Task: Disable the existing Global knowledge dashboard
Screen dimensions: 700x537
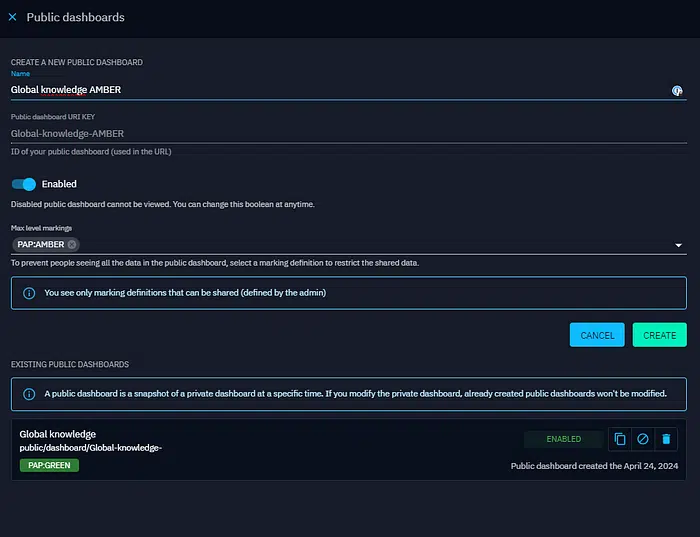Action: [643, 439]
